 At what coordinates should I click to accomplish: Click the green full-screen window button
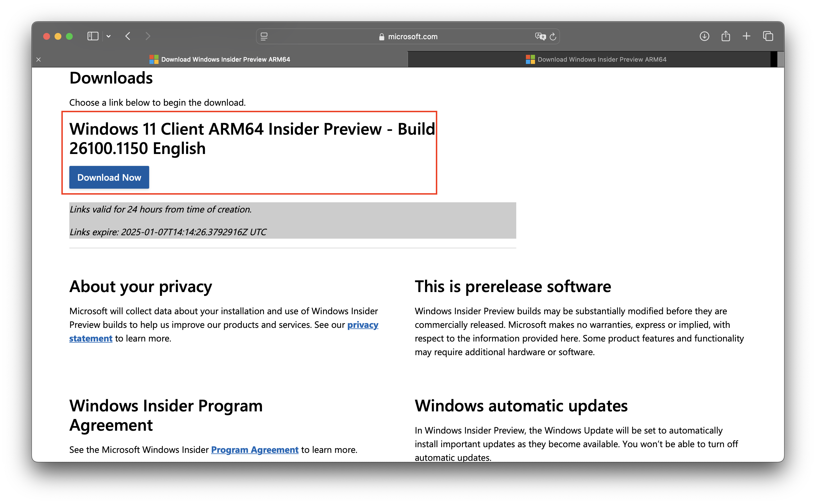[x=69, y=36]
